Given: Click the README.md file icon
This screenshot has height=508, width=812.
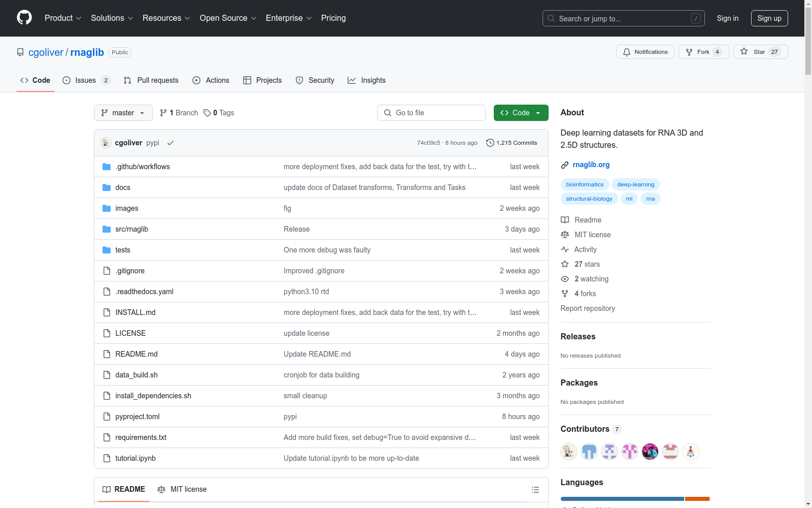Looking at the screenshot, I should pyautogui.click(x=107, y=354).
